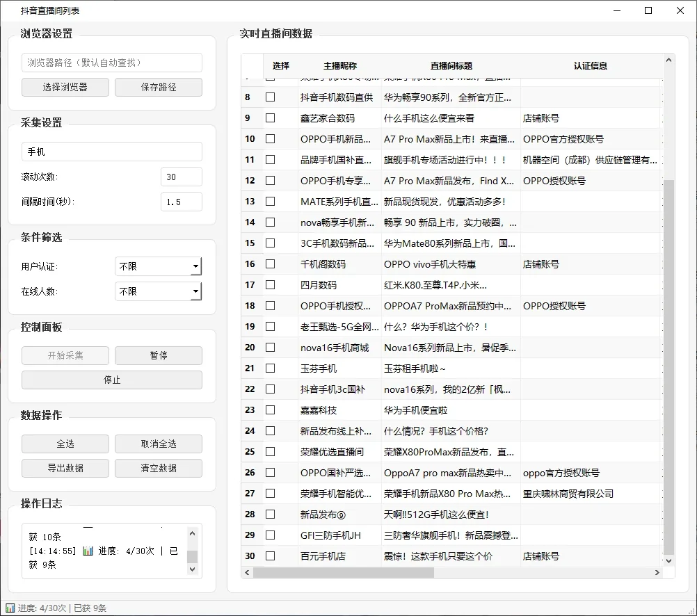Click the cell 四月数码
697x616 pixels.
[x=339, y=285]
